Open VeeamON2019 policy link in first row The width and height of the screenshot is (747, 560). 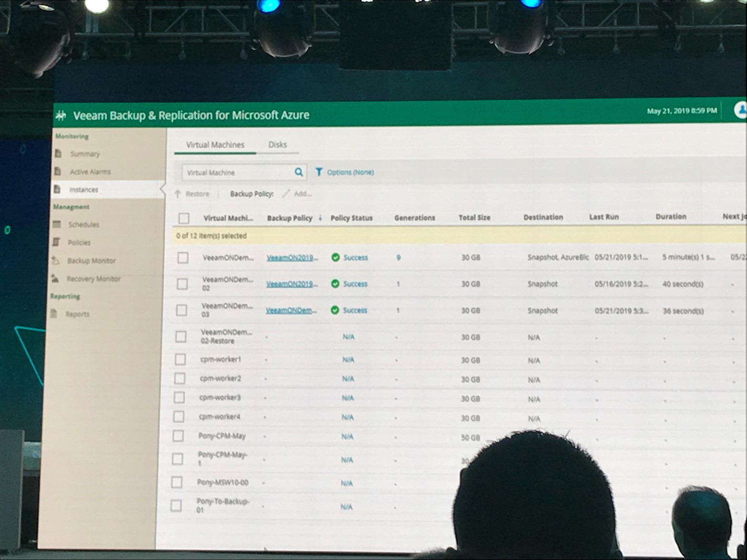click(x=292, y=258)
